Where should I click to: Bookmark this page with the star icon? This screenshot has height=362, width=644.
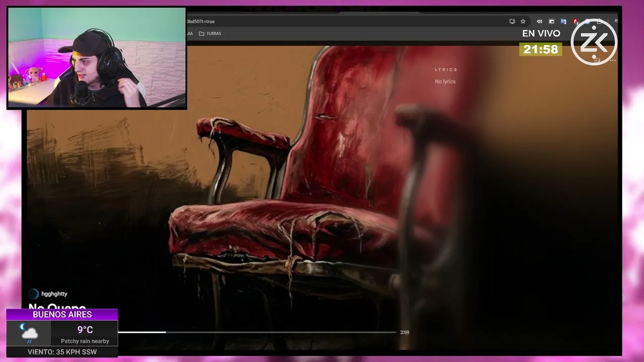523,22
